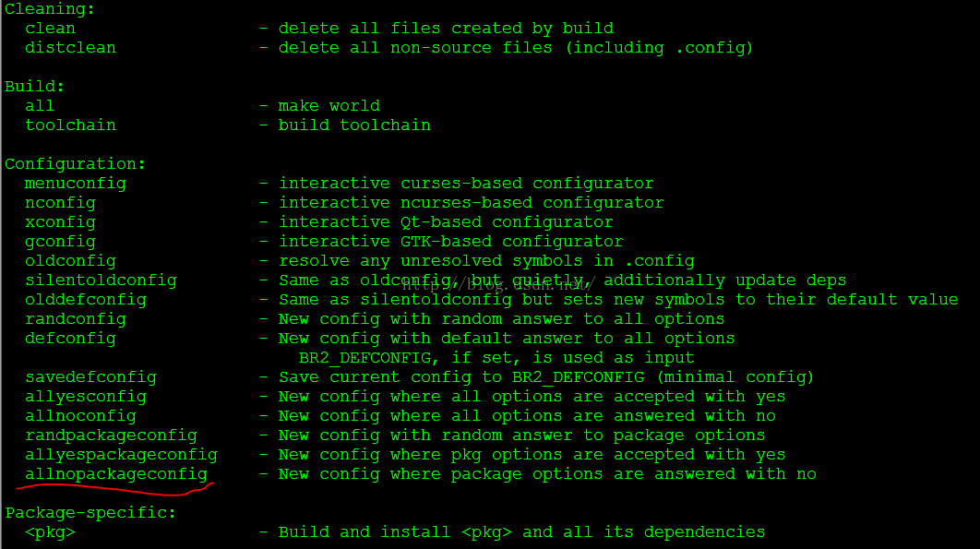Click the 'toolchain' make target
Screen dimensions: 980x549
[x=71, y=125]
